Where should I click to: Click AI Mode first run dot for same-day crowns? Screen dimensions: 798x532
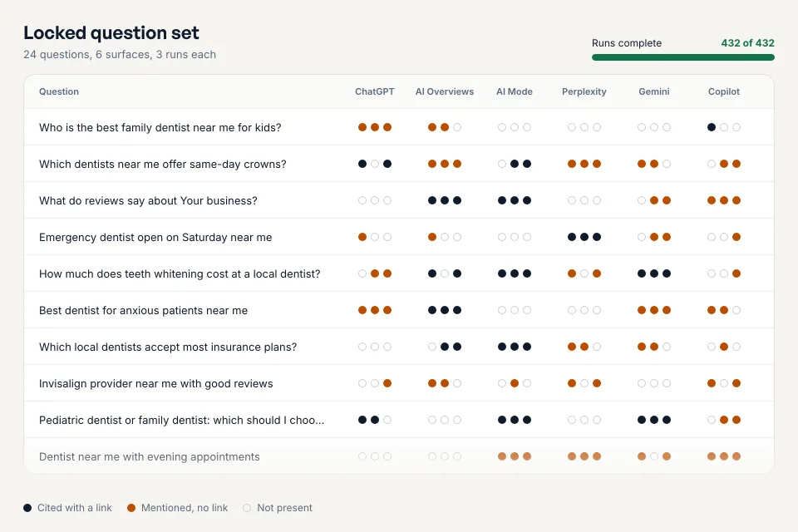coord(502,164)
